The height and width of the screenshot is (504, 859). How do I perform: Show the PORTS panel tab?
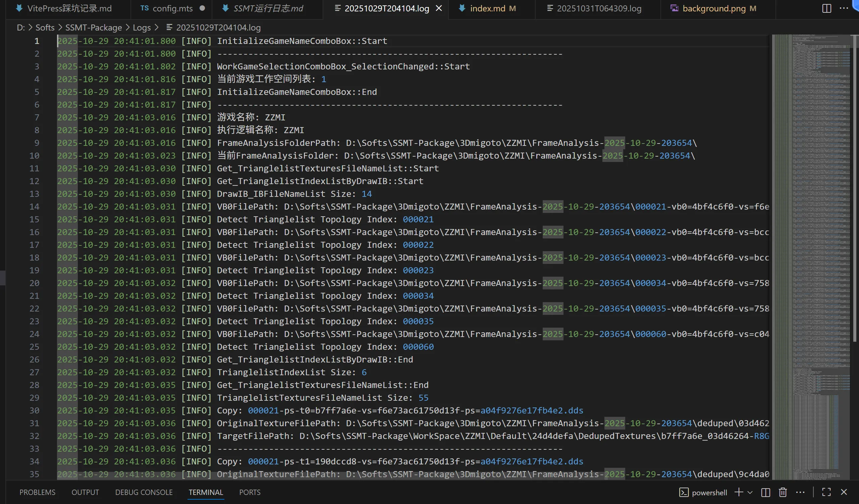coord(250,492)
